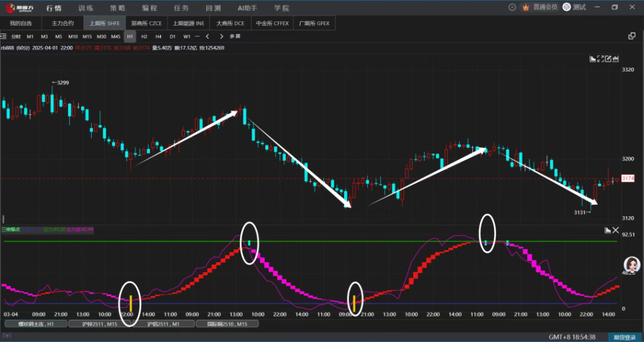
Task: Click the pop-out window icon at top right
Action: click(631, 36)
